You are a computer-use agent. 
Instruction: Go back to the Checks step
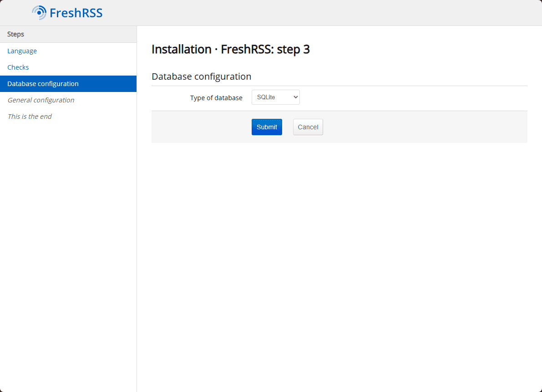18,67
